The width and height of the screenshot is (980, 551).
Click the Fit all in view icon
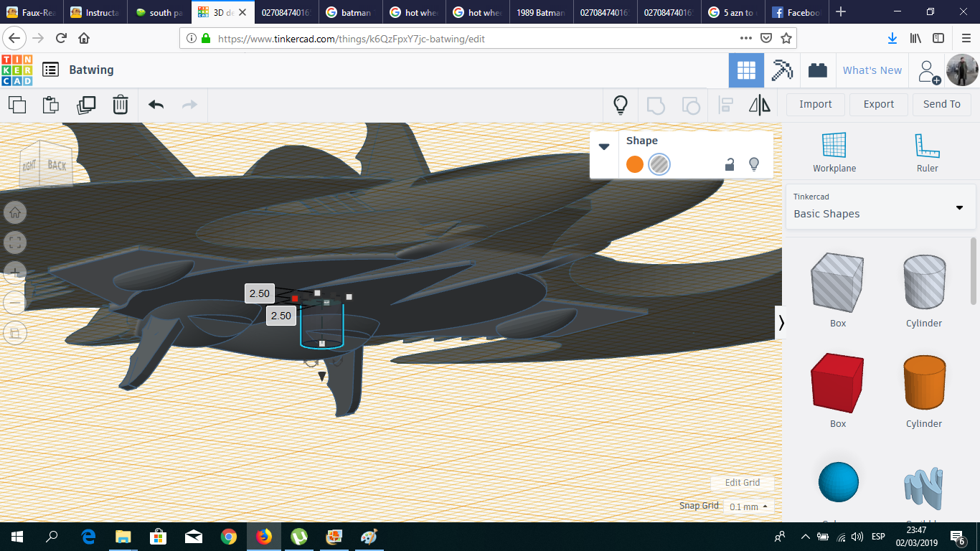[x=15, y=242]
